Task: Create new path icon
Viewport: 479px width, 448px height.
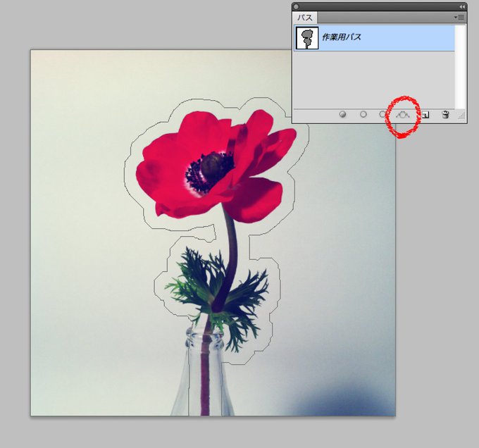Action: (x=425, y=115)
